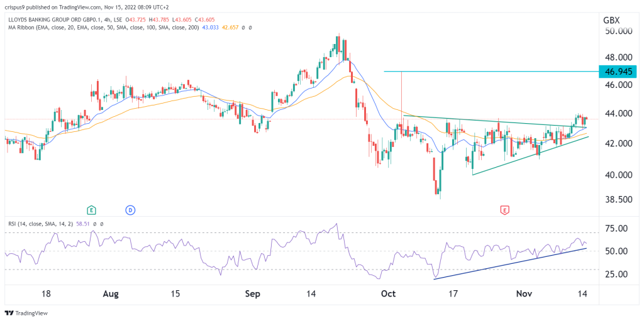
Task: Click the red E earnings marker
Action: coord(505,210)
